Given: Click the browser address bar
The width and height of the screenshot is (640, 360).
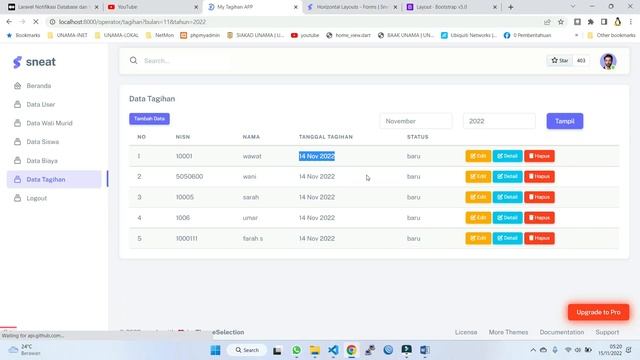Looking at the screenshot, I should point(294,22).
